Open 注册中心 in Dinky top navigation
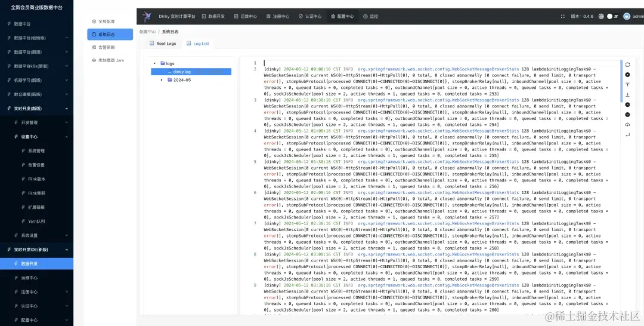 278,17
